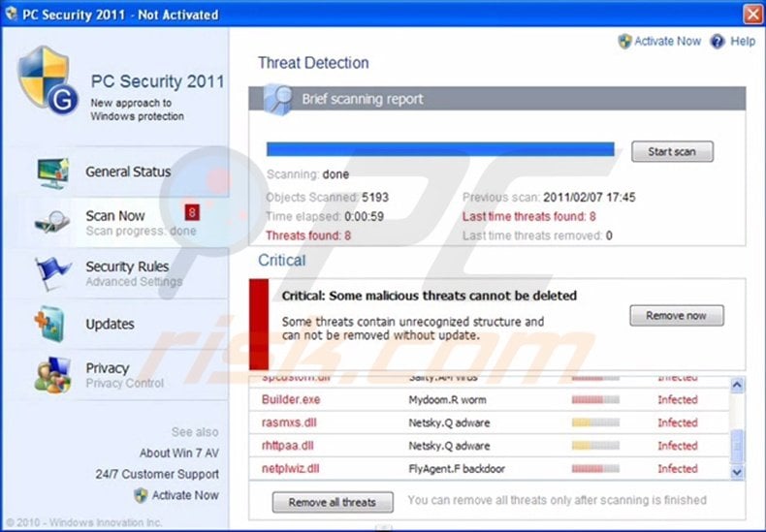The height and width of the screenshot is (532, 766).
Task: Open 24/7 Customer Support link
Action: pyautogui.click(x=157, y=475)
